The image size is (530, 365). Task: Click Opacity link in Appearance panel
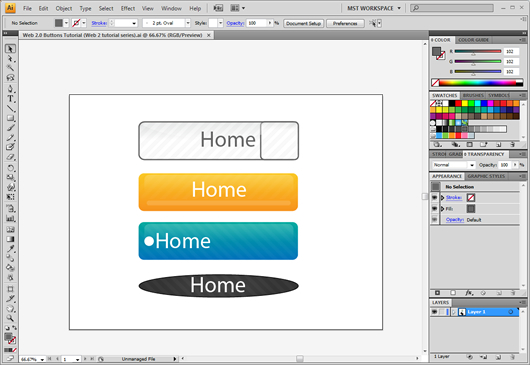(455, 220)
